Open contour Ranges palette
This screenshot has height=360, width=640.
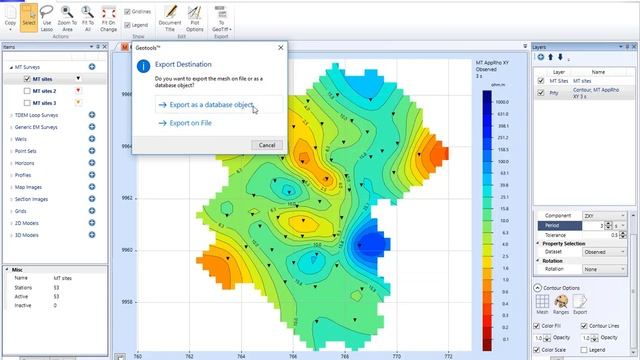[x=561, y=304]
